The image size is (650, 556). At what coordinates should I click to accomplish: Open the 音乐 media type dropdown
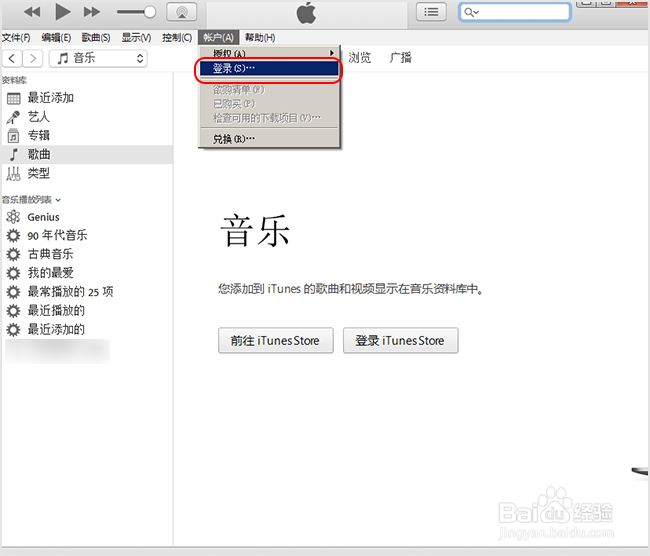pos(98,58)
